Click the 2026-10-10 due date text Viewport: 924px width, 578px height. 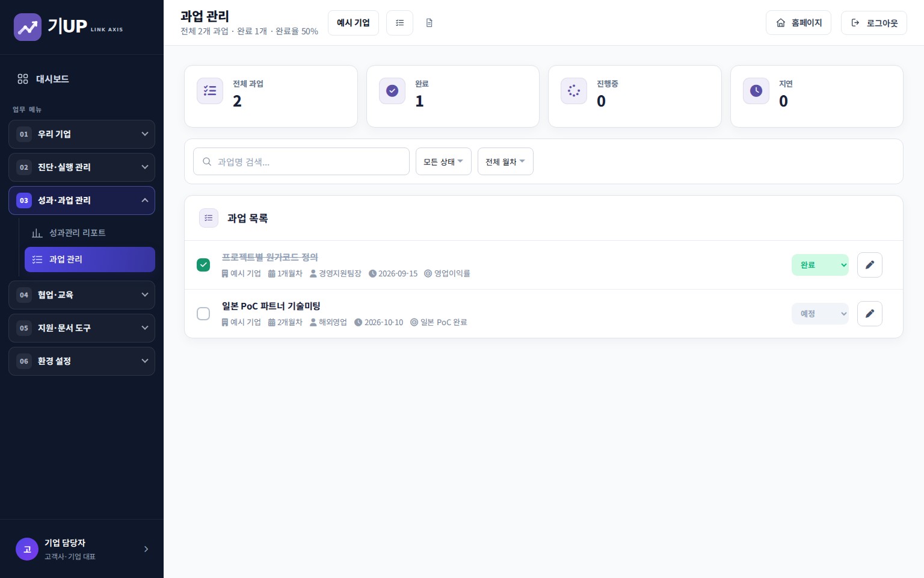point(384,322)
